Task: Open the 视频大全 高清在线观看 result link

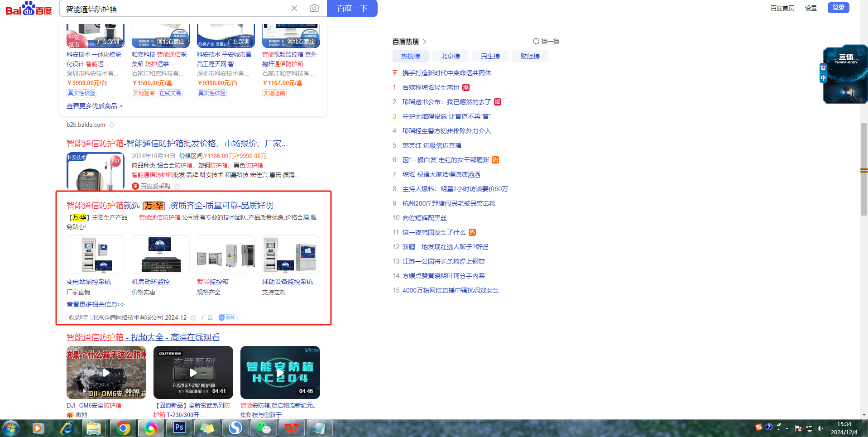Action: click(x=143, y=337)
